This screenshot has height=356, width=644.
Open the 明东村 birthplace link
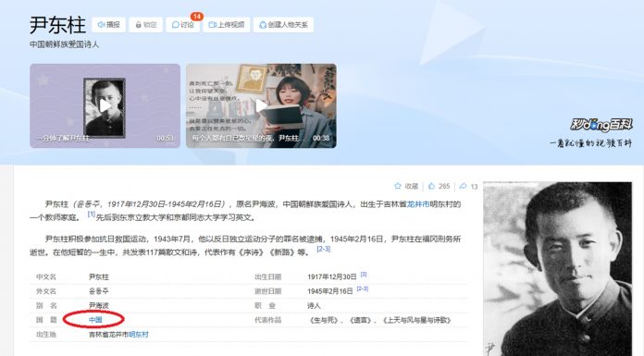[139, 335]
